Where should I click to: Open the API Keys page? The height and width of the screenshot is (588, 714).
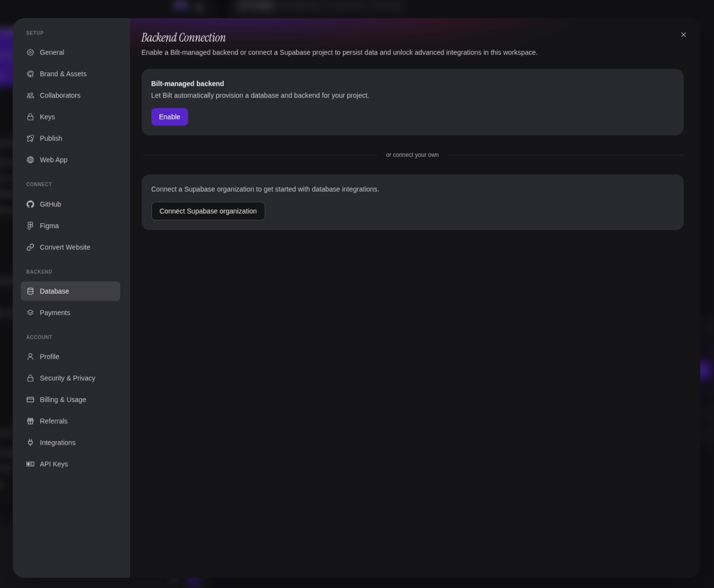click(70, 464)
